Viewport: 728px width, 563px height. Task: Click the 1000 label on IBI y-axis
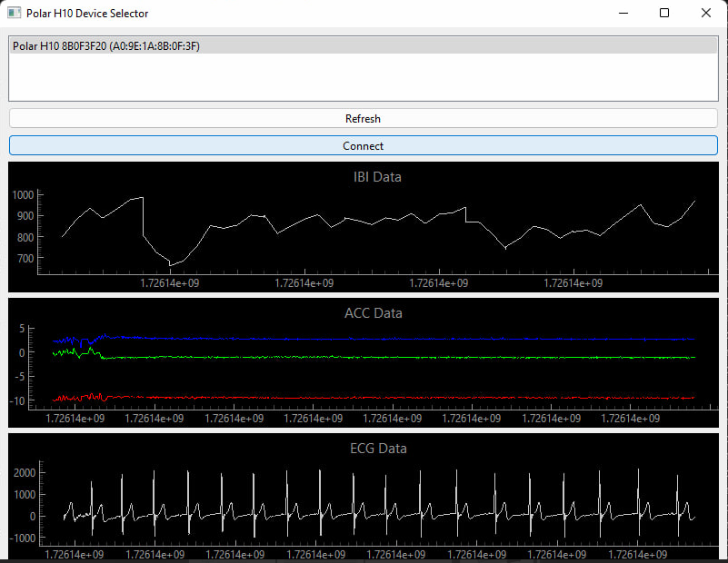click(23, 195)
